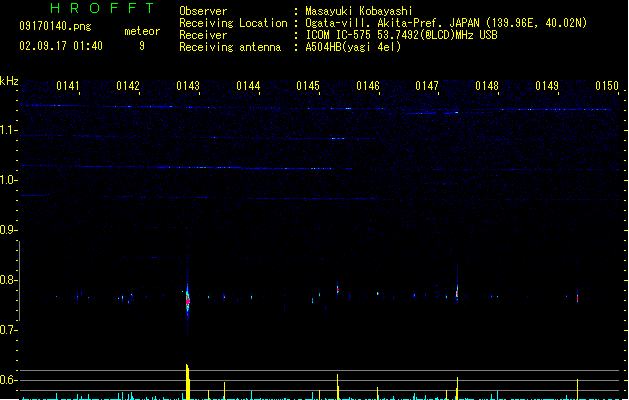
Task: Click the meteor echo after 0149
Action: pyautogui.click(x=578, y=298)
